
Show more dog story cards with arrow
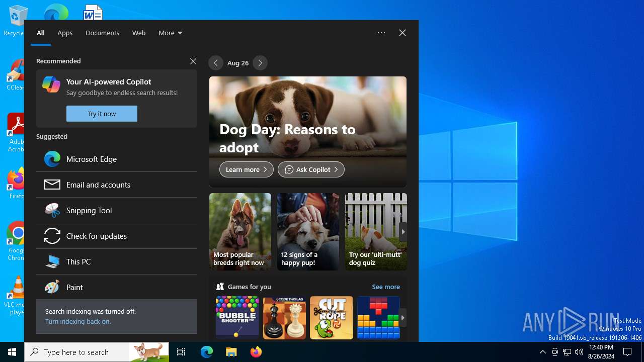tap(403, 232)
